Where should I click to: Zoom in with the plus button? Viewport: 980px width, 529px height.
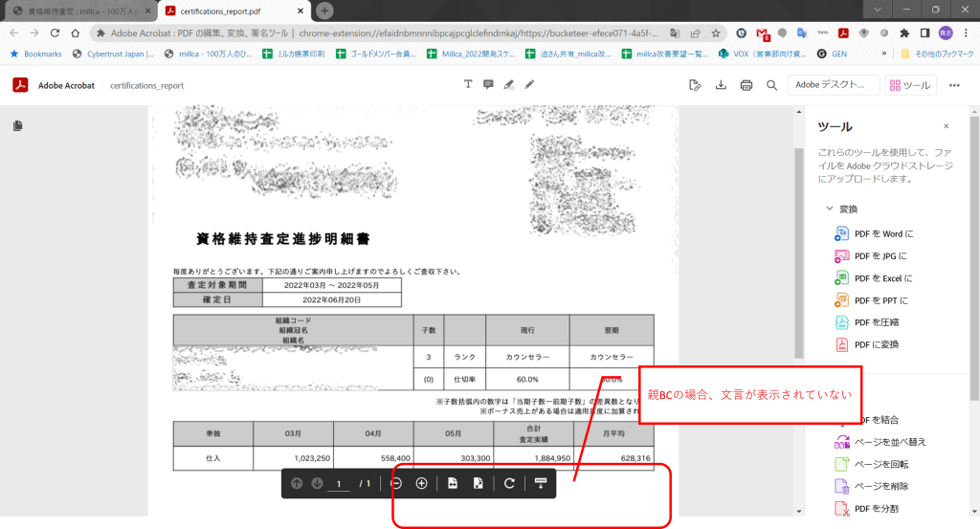421,483
